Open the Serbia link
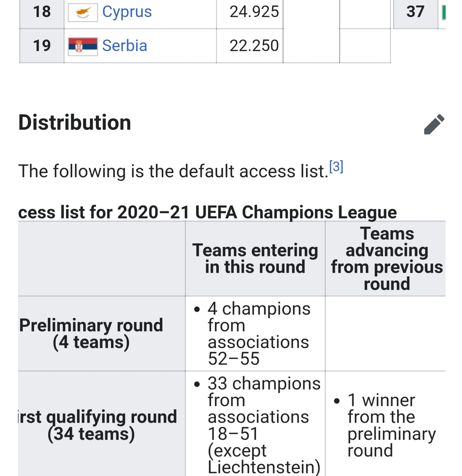The image size is (462, 476). tap(124, 46)
